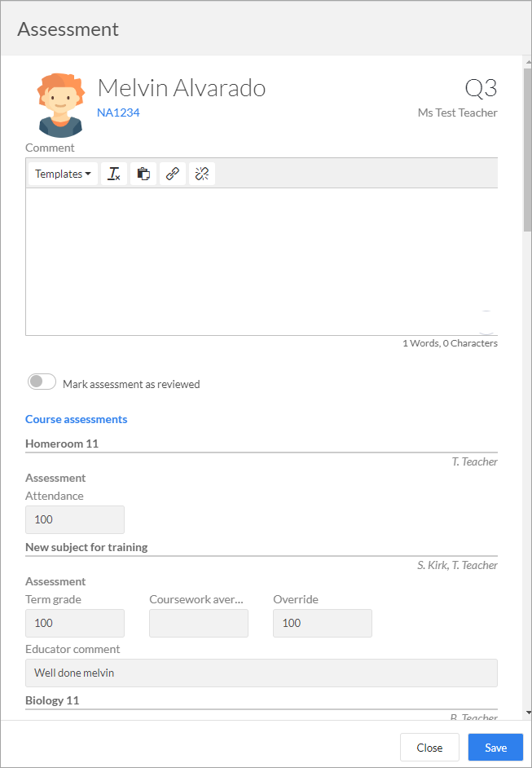532x768 pixels.
Task: Save the assessment
Action: [x=496, y=748]
